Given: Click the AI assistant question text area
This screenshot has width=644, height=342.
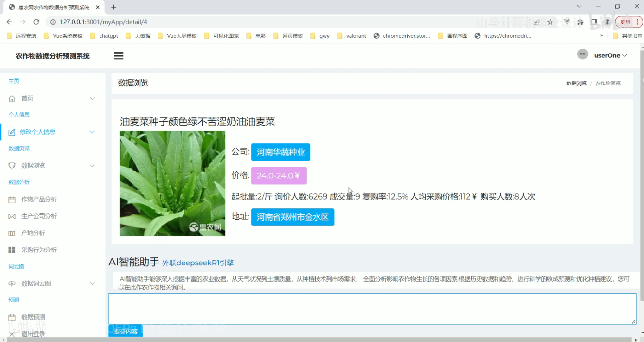Looking at the screenshot, I should [372, 308].
